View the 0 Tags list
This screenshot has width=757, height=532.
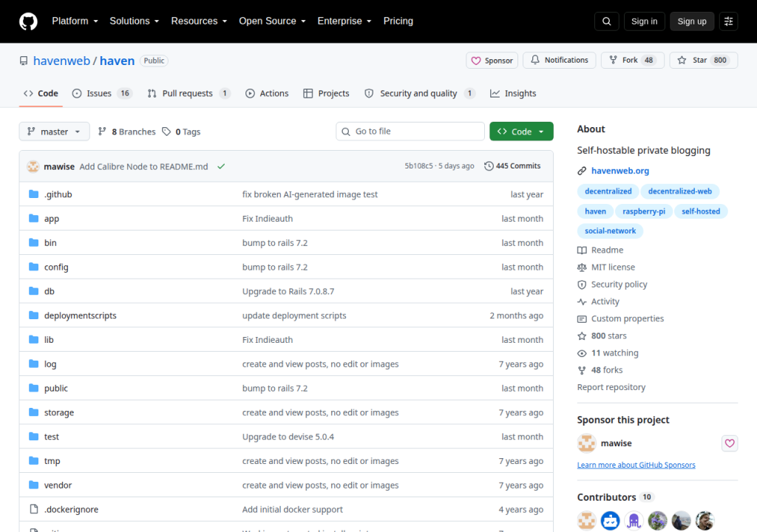click(181, 132)
